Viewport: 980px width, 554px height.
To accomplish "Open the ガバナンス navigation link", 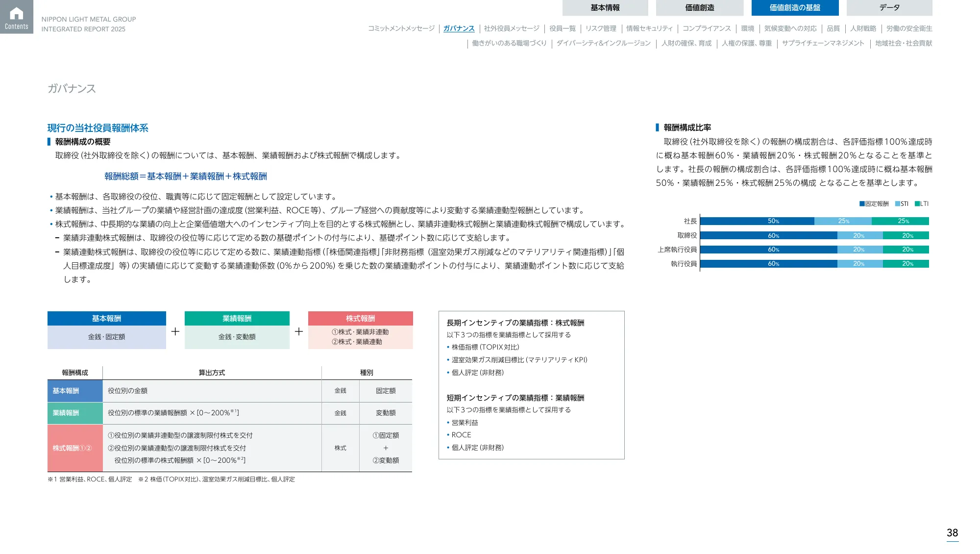I will 458,28.
